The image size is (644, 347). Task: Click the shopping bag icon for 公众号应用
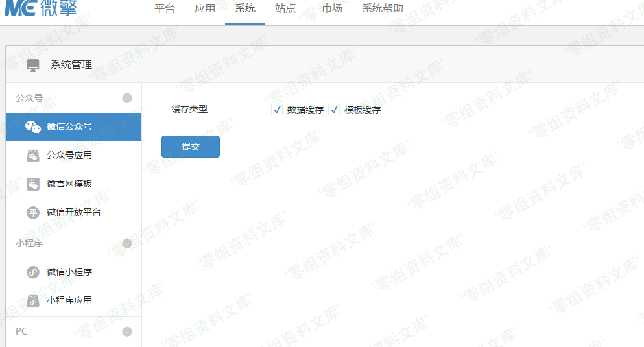pos(33,156)
